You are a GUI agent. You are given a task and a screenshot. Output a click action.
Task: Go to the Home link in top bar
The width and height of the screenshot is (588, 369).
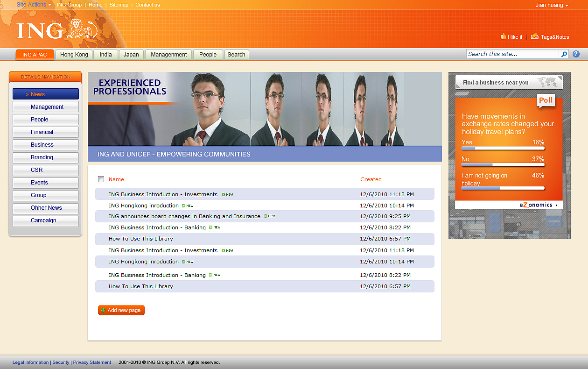coord(96,5)
